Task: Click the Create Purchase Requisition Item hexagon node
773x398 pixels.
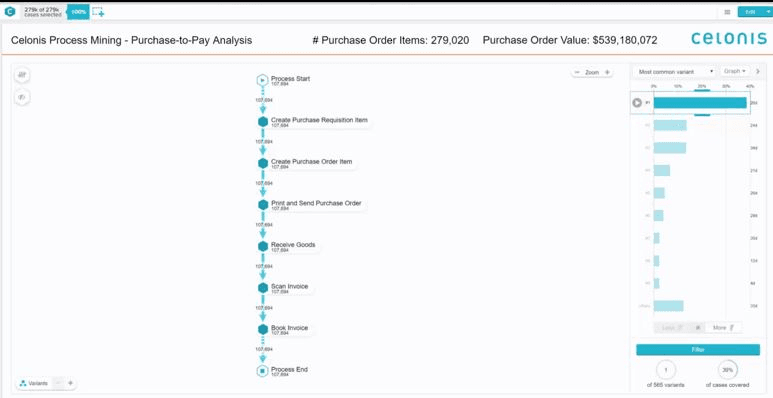Action: coord(263,121)
